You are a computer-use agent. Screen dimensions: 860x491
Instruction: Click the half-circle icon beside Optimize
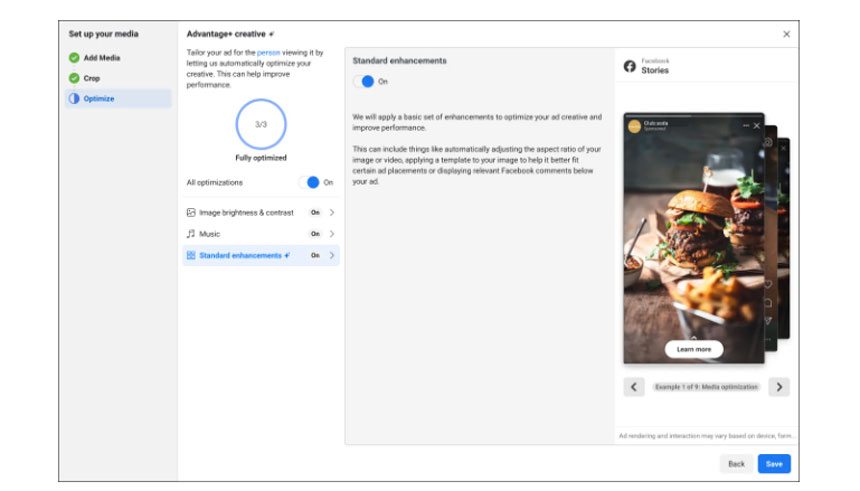[74, 99]
